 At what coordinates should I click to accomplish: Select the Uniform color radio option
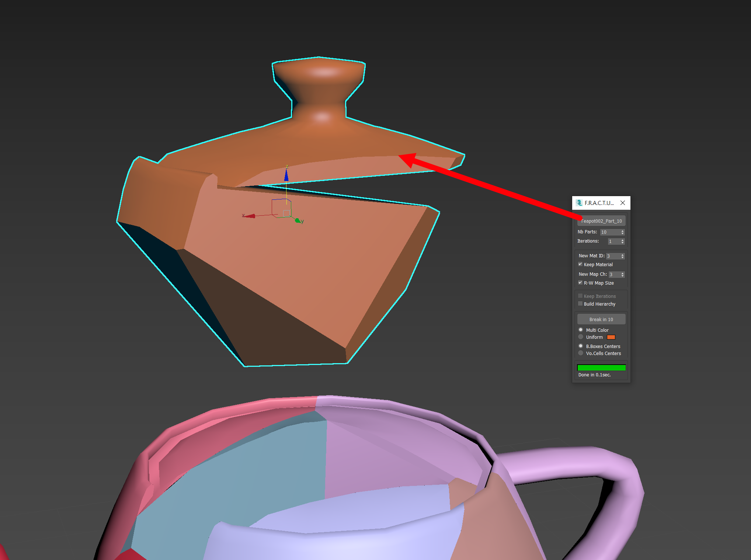581,337
